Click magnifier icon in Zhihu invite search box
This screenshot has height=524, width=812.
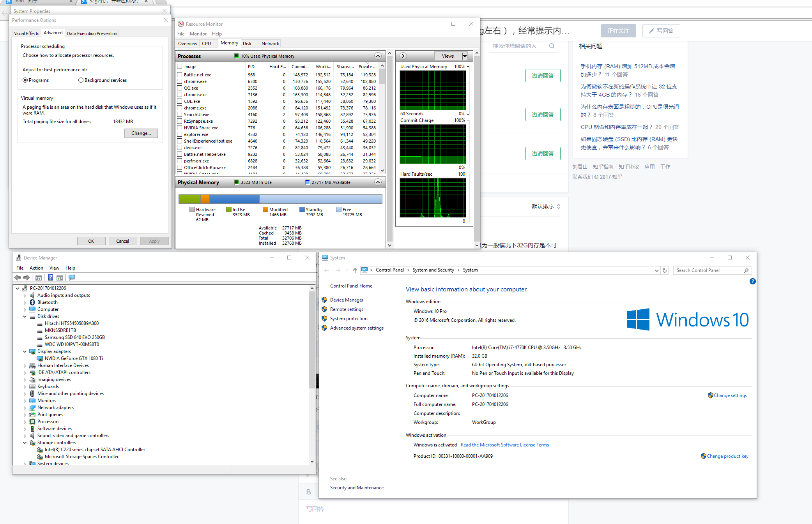tap(552, 46)
